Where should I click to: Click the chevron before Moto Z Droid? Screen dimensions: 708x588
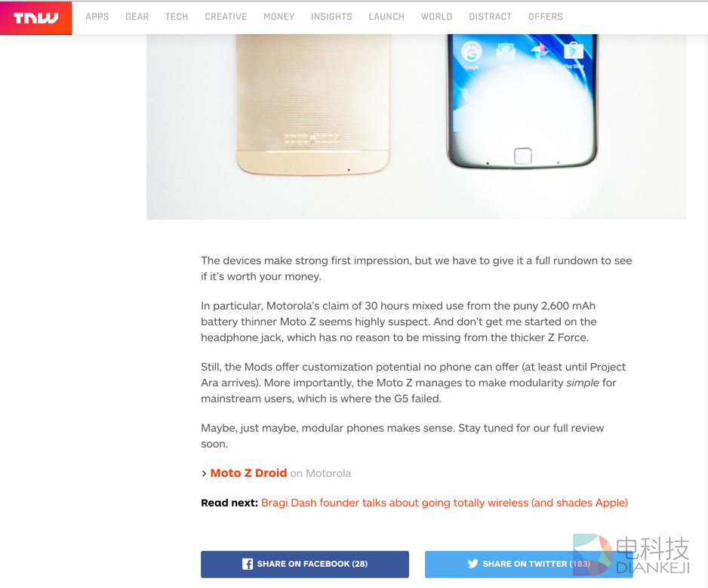coord(204,473)
